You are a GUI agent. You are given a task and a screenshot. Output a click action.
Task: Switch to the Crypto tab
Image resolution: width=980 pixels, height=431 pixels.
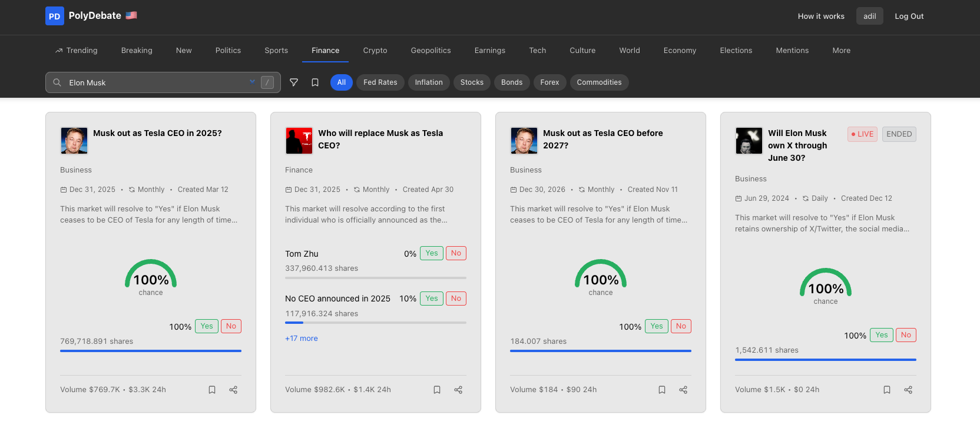click(375, 51)
